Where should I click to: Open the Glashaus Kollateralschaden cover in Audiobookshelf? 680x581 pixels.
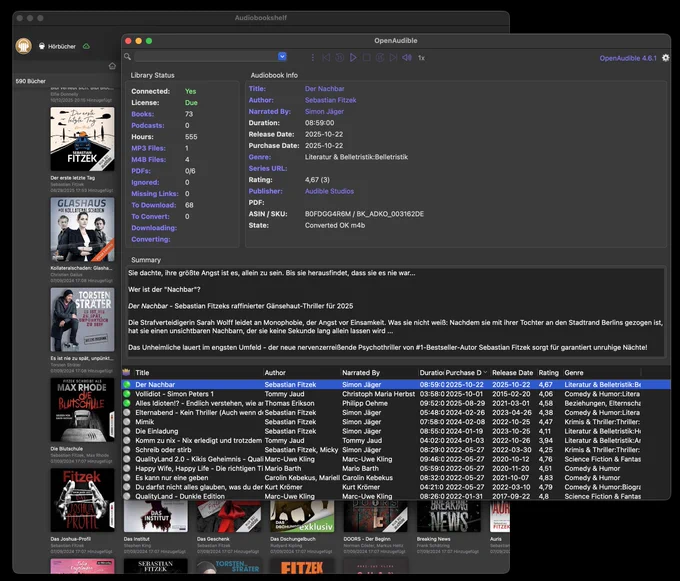[x=82, y=229]
